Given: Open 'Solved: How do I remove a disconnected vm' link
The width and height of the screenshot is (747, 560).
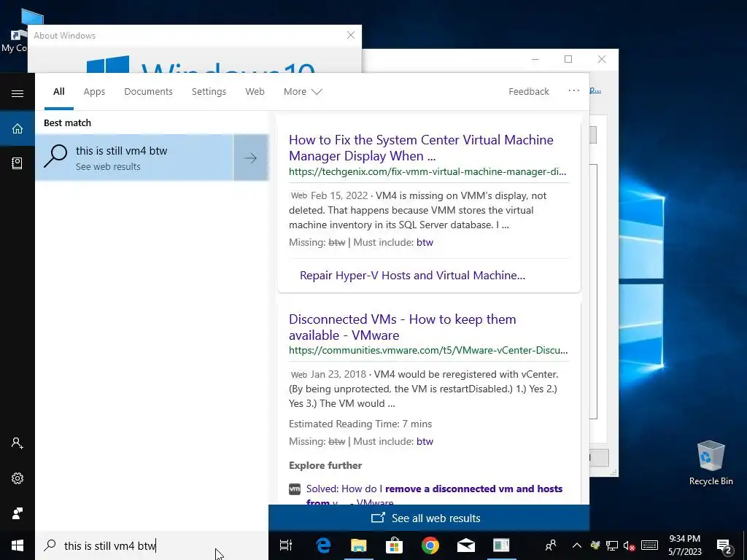Looking at the screenshot, I should [x=434, y=489].
